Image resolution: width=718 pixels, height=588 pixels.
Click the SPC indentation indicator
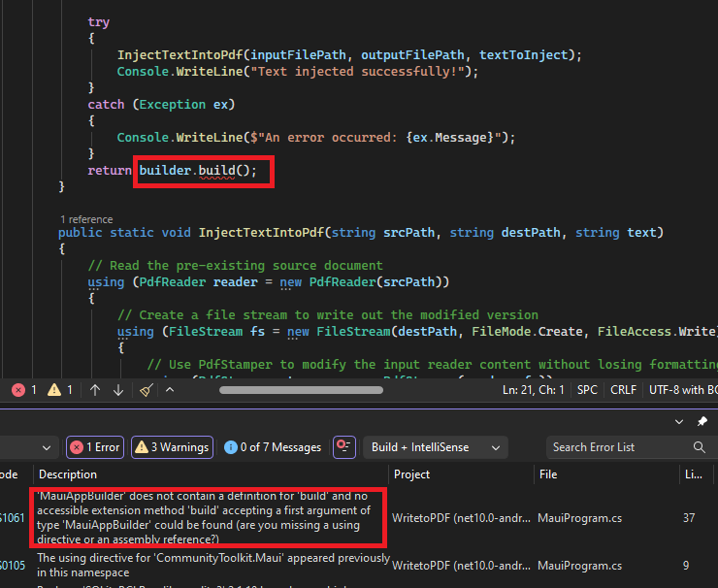point(587,390)
